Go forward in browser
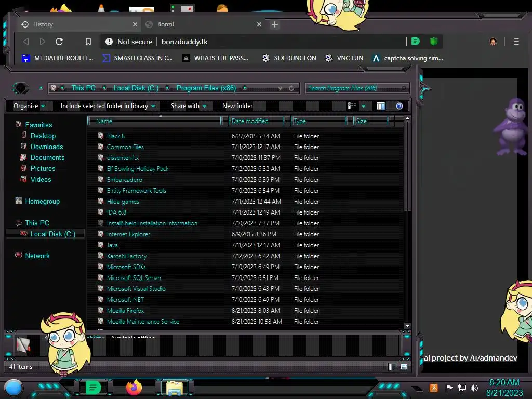Image resolution: width=532 pixels, height=399 pixels. [43, 42]
